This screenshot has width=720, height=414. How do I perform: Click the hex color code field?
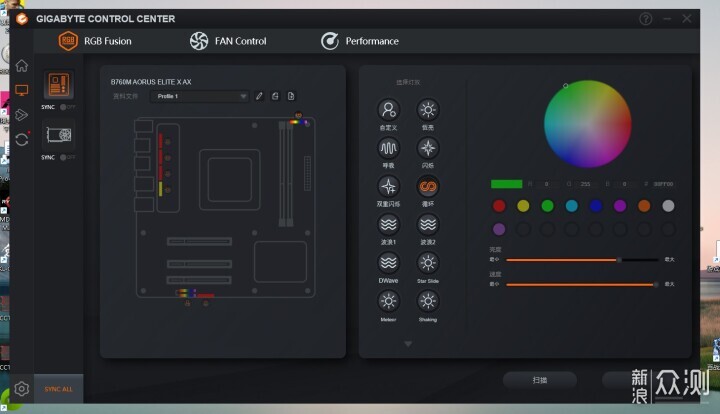coord(664,184)
